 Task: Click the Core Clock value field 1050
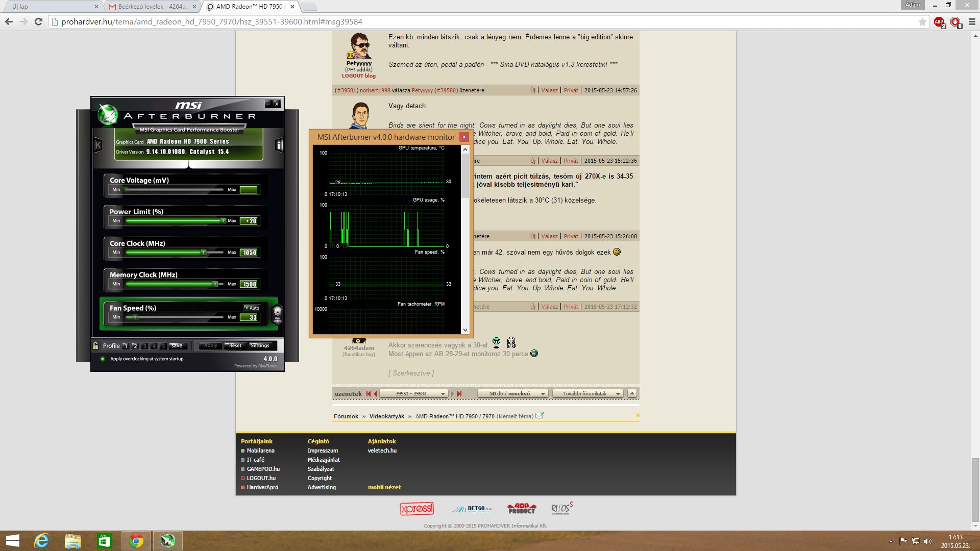250,253
